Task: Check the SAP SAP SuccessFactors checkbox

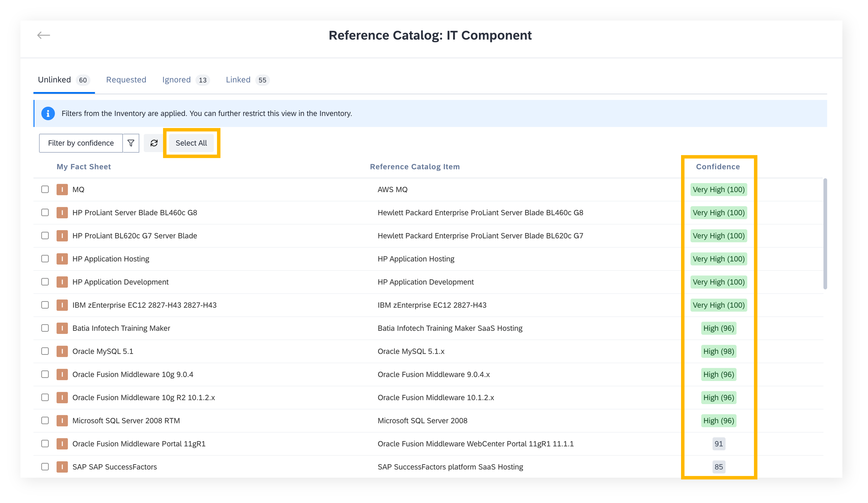Action: click(x=45, y=467)
